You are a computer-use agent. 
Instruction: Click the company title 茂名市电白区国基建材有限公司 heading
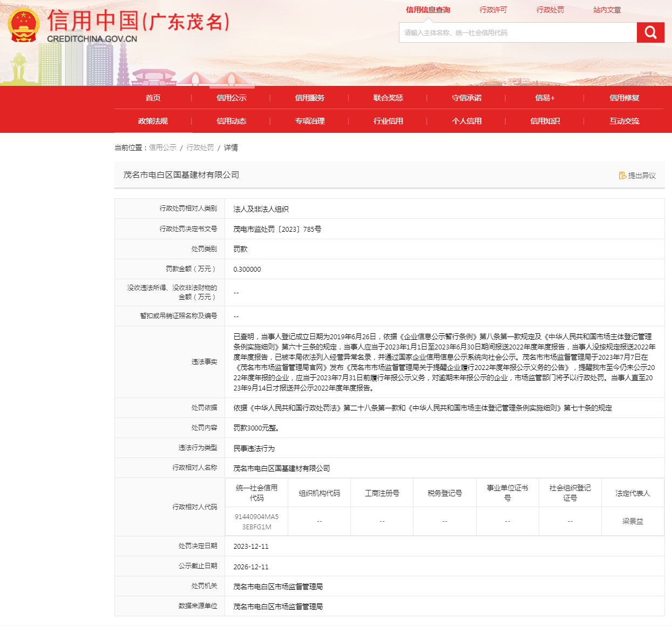tap(181, 175)
